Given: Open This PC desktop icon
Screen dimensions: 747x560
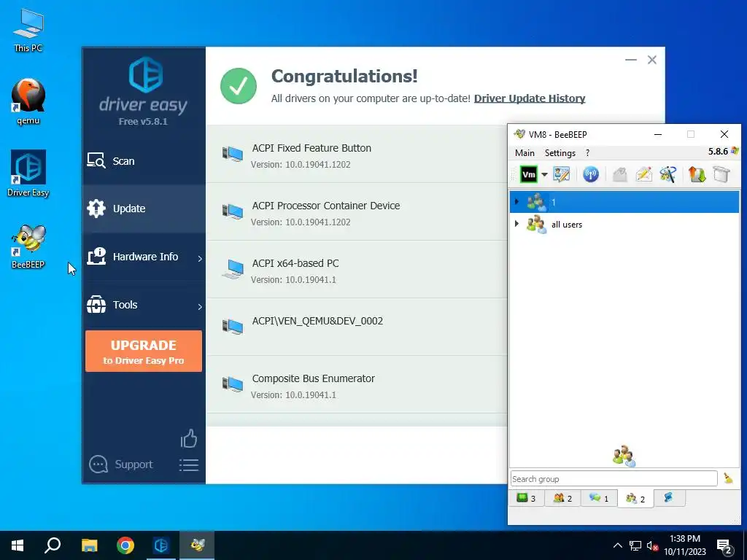Looking at the screenshot, I should pyautogui.click(x=28, y=30).
